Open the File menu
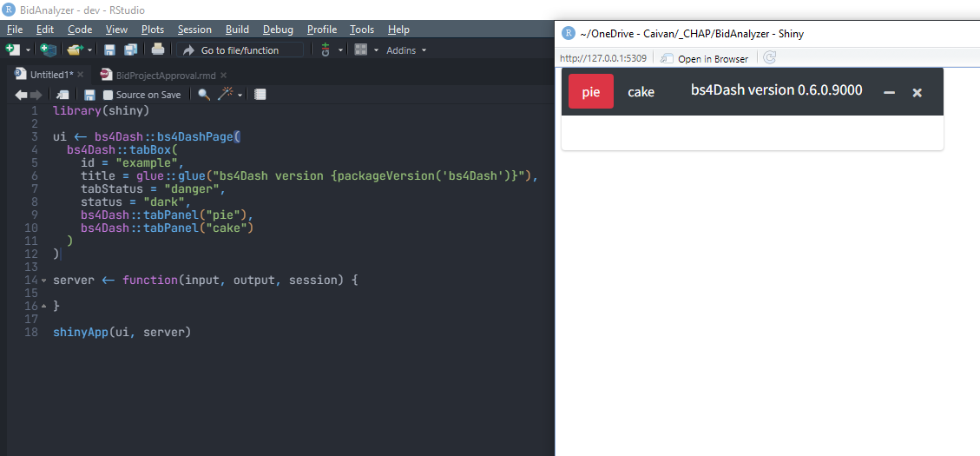The width and height of the screenshot is (980, 456). tap(15, 30)
